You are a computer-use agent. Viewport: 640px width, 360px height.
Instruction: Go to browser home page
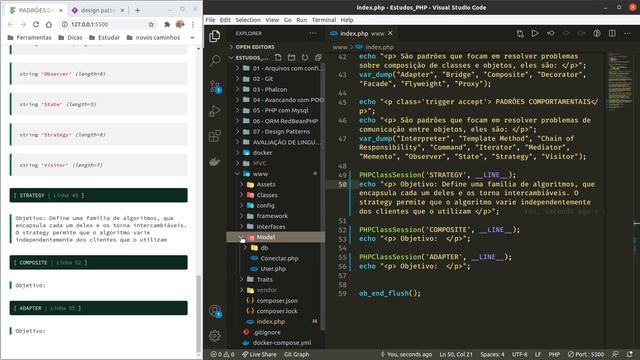49,24
